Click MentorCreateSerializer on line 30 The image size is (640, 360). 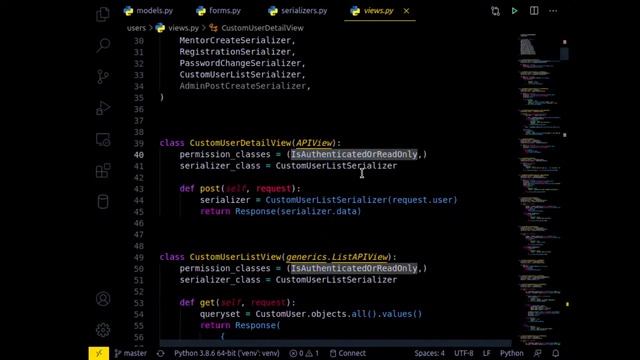click(x=235, y=41)
